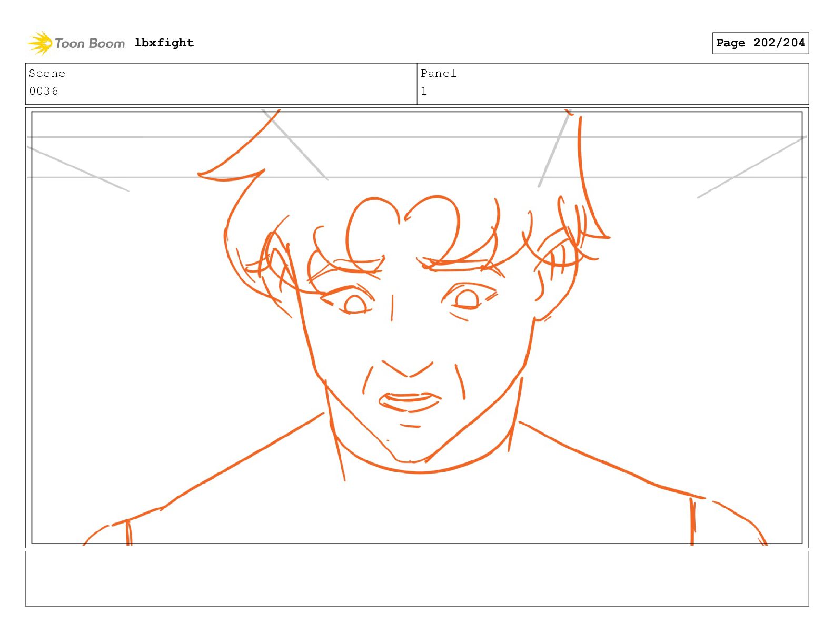Click the gray diagonal perspective line at top right
This screenshot has width=834, height=644.
[x=751, y=167]
